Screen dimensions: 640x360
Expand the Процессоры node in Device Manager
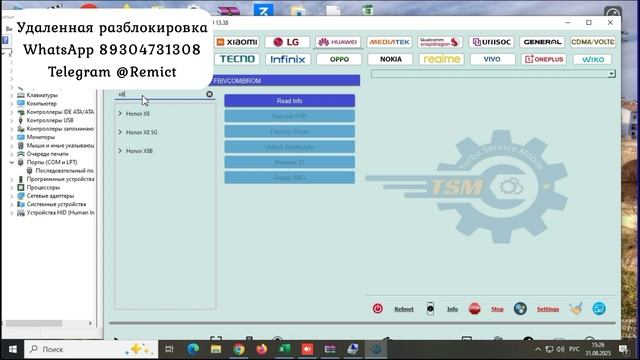tap(12, 187)
